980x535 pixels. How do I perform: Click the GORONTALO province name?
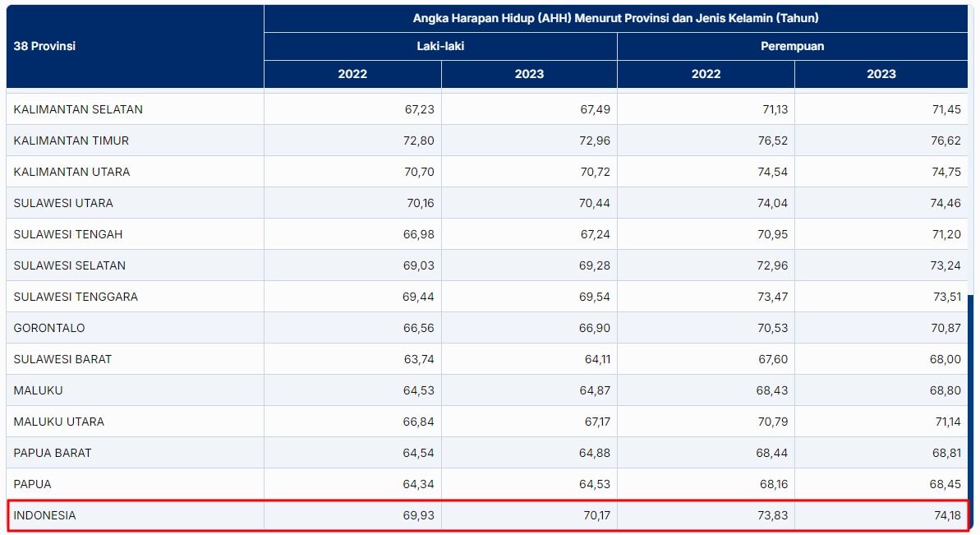(x=49, y=328)
